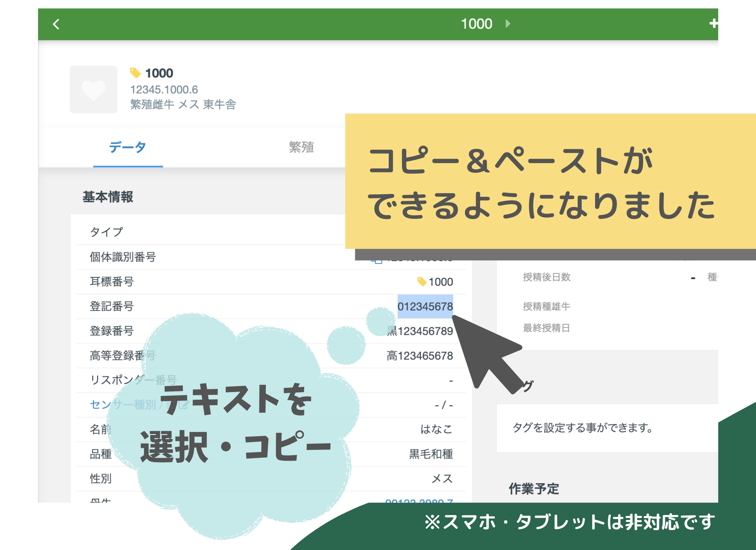
Task: Click the ID text 12345.1000.6
Action: (164, 90)
